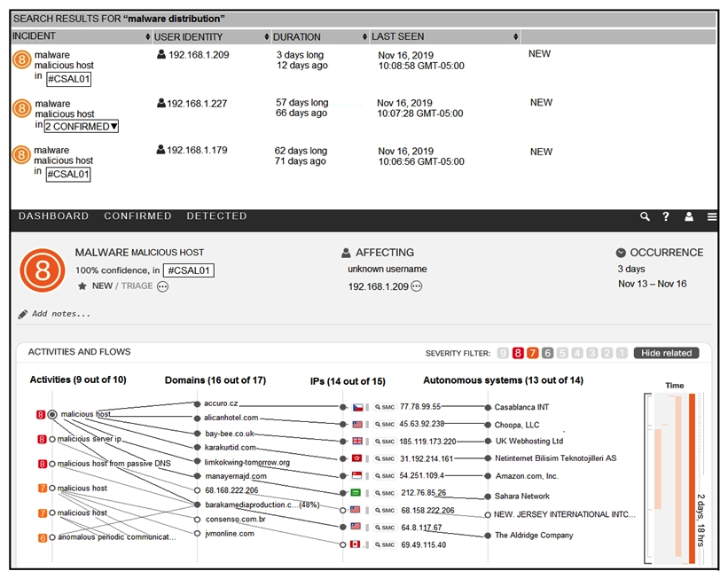Click SMC lookup for 69.49.115.40

click(x=385, y=544)
